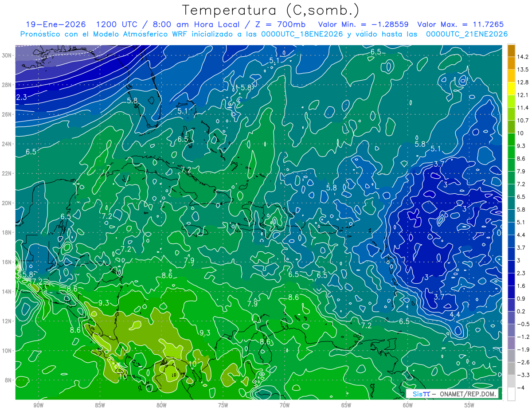Pick the gray legend swatch between -3.3 and -2.6
The image size is (532, 411).
(x=511, y=369)
